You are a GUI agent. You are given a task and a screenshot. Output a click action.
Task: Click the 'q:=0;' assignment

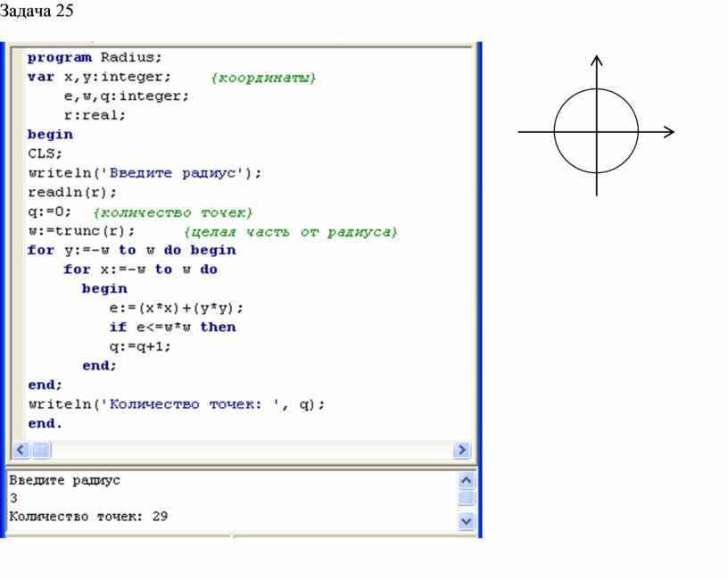pyautogui.click(x=49, y=212)
